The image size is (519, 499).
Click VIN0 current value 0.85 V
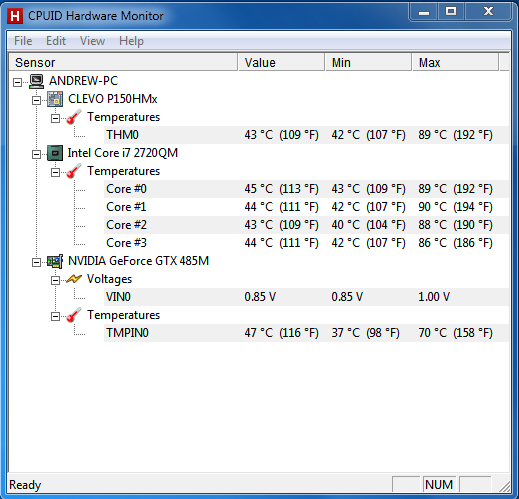pos(260,297)
